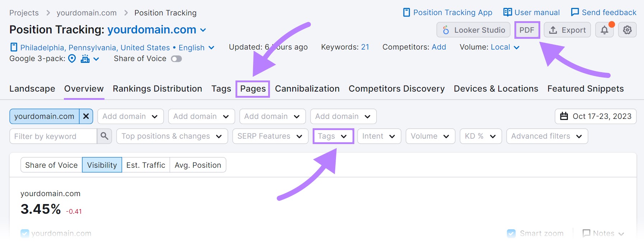This screenshot has height=245, width=644.
Task: Expand the location and language dropdown
Action: coord(211,48)
